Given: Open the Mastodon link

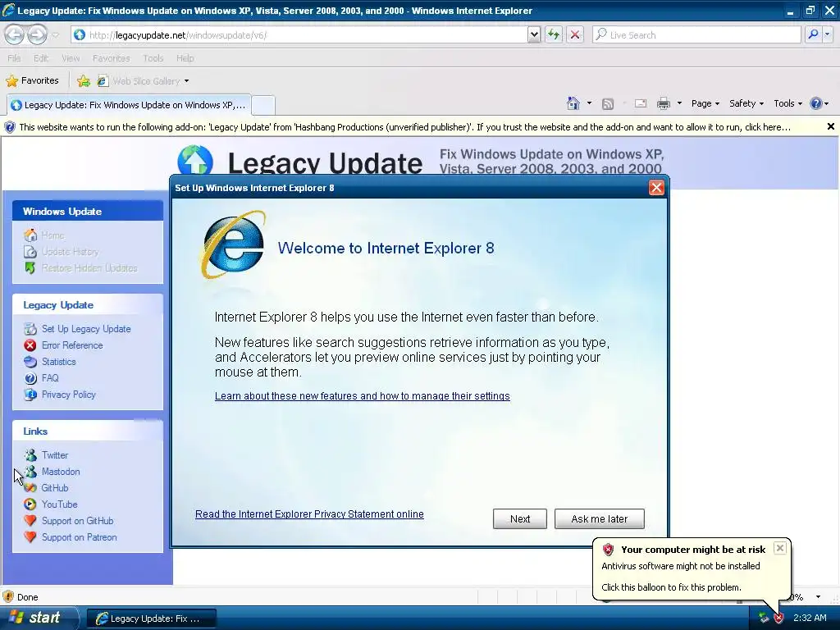Looking at the screenshot, I should (x=61, y=472).
